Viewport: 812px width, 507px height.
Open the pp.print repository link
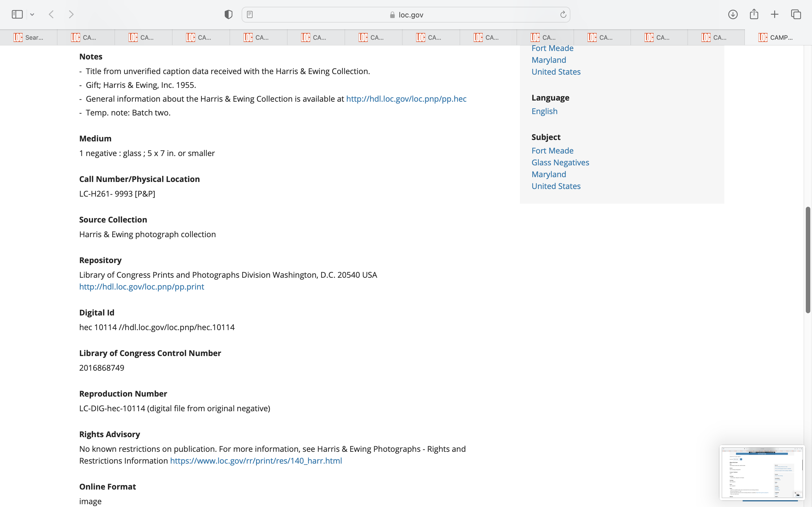coord(142,287)
